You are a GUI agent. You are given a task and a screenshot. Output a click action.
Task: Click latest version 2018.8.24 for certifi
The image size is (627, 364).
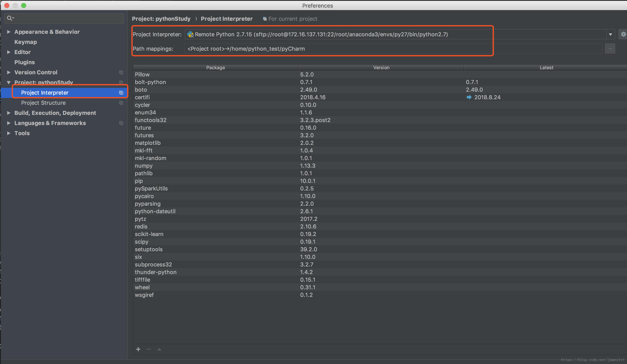(x=487, y=97)
